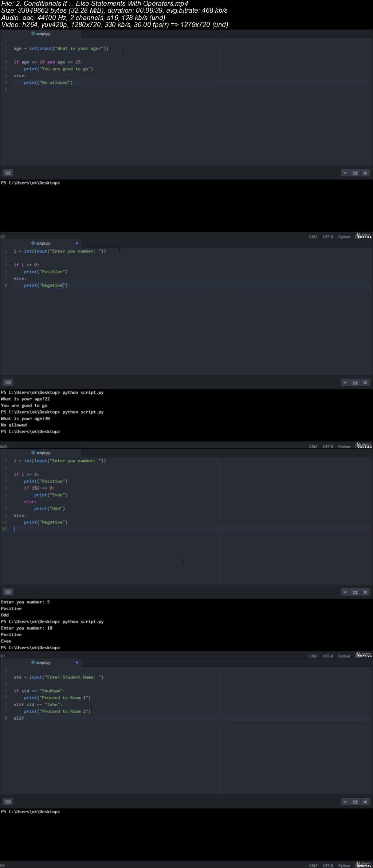Toggle keyboard icon below the Student Name script
Image resolution: width=373 pixels, height=868 pixels.
click(8, 802)
